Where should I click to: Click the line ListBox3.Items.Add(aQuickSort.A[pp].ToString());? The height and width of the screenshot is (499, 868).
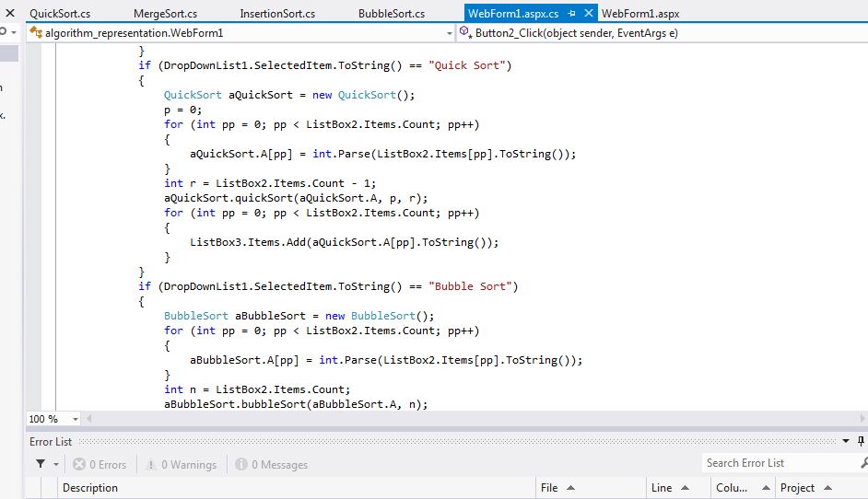tap(344, 242)
